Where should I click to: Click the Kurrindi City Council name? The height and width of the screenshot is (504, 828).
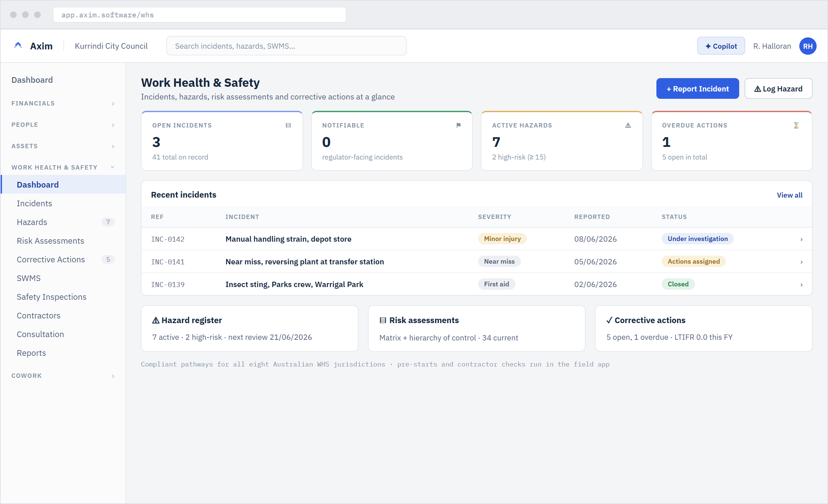point(111,46)
